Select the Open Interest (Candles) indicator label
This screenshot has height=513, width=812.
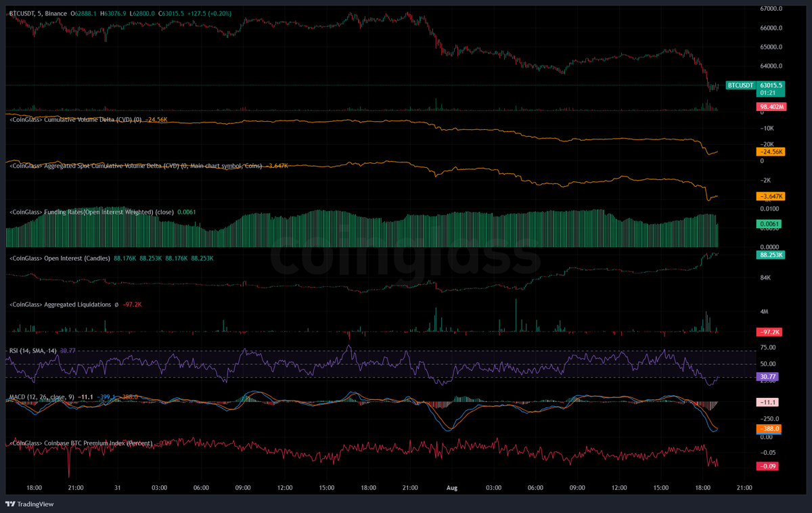60,258
